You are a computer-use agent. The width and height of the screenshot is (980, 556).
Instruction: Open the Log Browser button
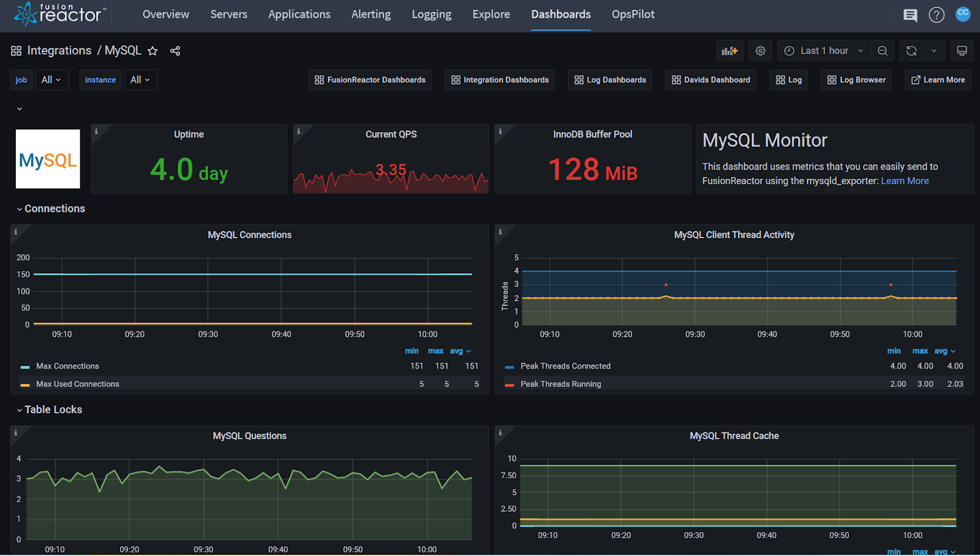click(x=856, y=80)
